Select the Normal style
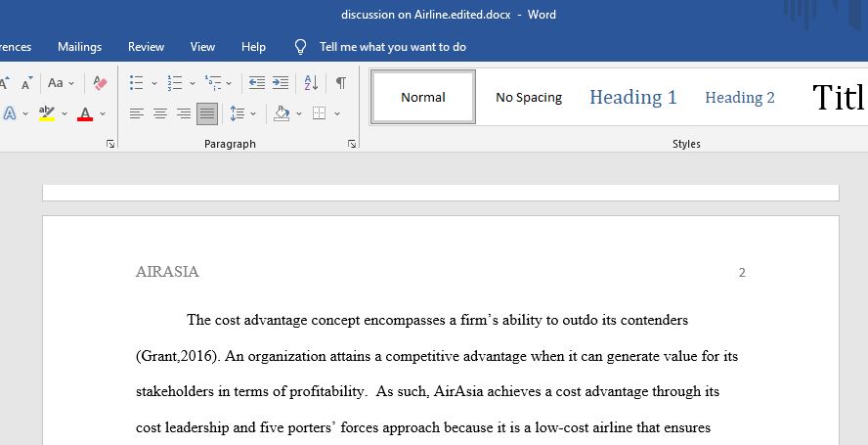868x445 pixels. tap(423, 97)
